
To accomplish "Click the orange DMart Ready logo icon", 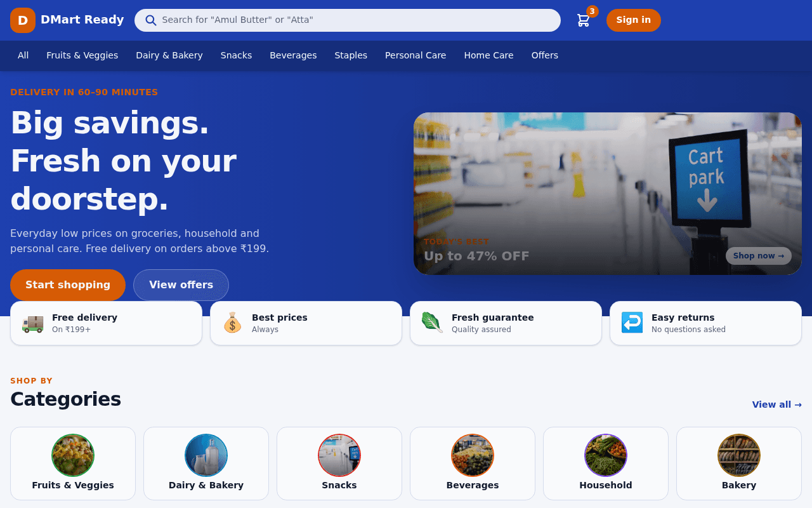I will coord(23,20).
